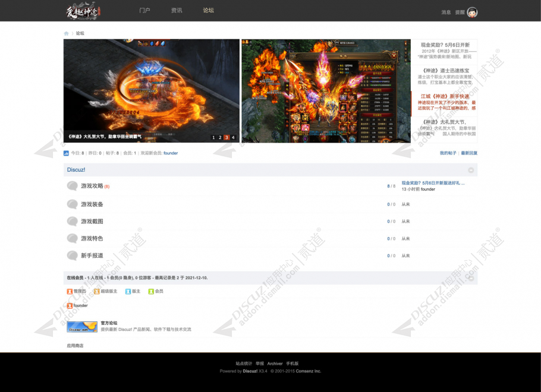Click the home breadcrumb icon
This screenshot has width=541, height=392.
(66, 33)
